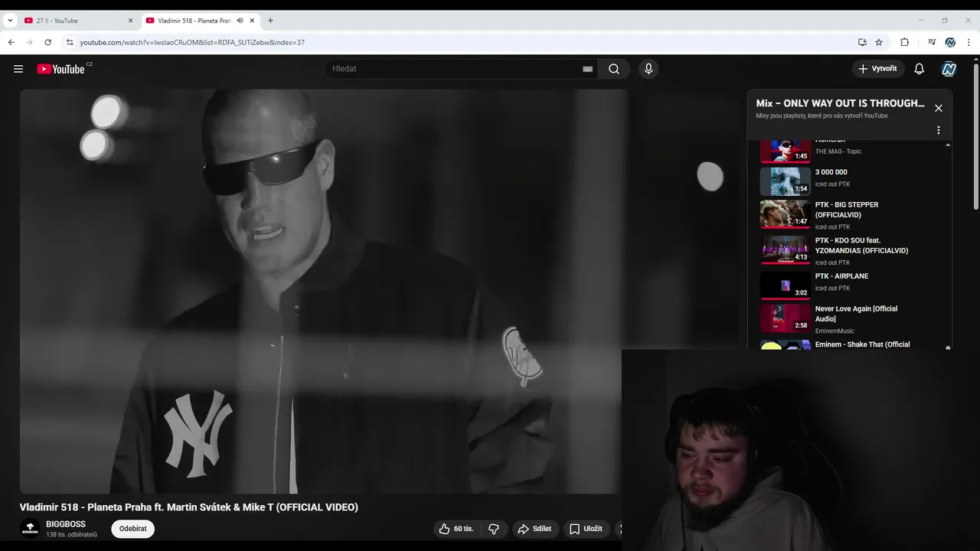Viewport: 980px width, 551px height.
Task: Reload the current page
Action: 48,42
